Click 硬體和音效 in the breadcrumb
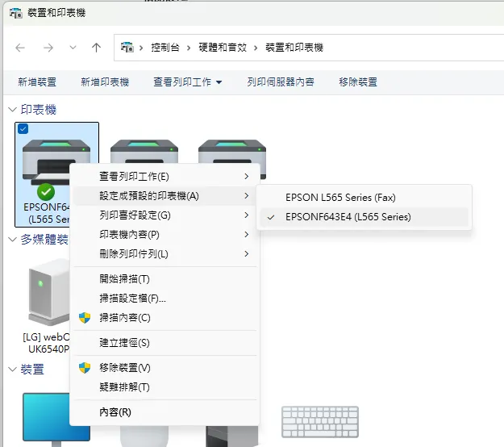Screen dimensions: 504x447 [x=223, y=48]
